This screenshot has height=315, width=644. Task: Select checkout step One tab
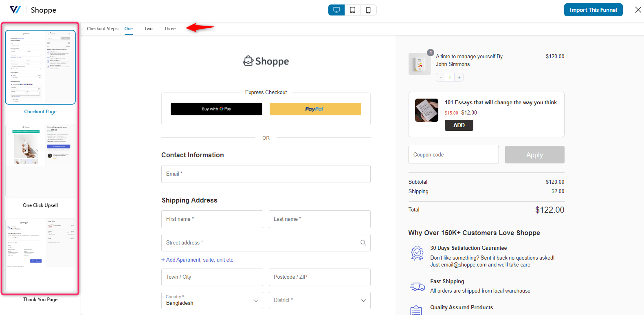click(128, 29)
